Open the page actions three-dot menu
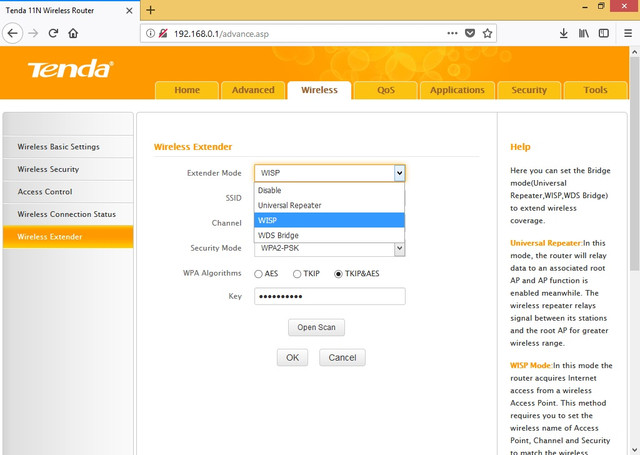Screen dimensions: 640x455 [x=452, y=33]
